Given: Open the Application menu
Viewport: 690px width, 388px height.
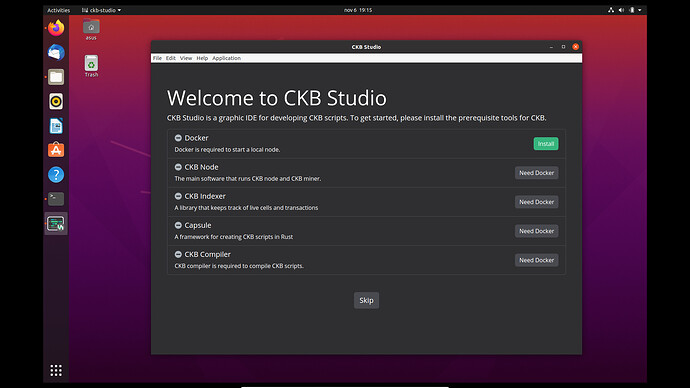Looking at the screenshot, I should pos(226,58).
